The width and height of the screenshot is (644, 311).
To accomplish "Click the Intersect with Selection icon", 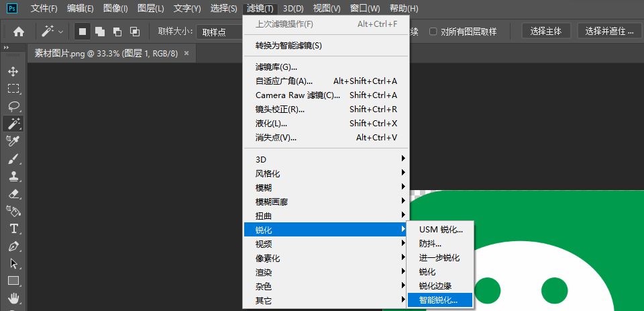I will point(134,32).
